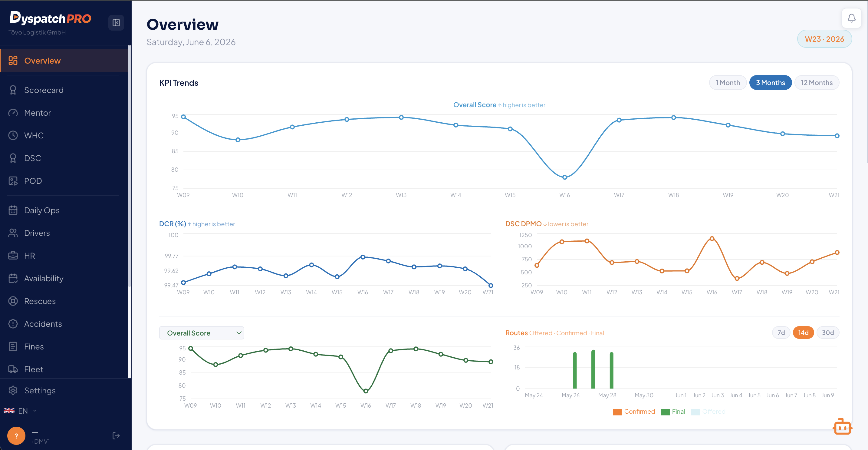
Task: Open the W23 · 2026 week picker
Action: tap(824, 39)
